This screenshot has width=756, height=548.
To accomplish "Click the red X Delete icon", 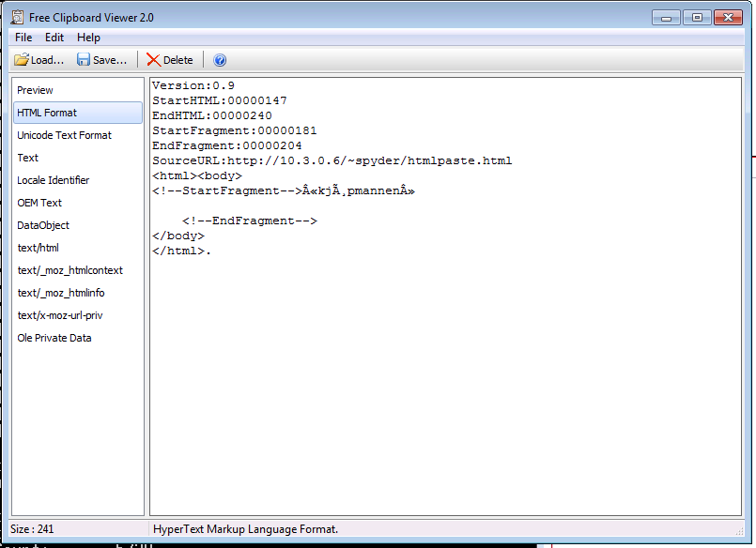I will [153, 60].
